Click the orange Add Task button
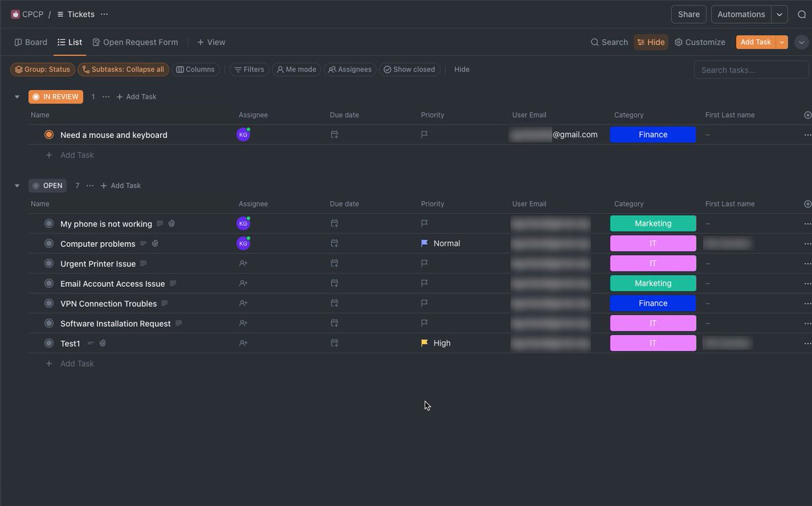812x506 pixels. tap(756, 42)
